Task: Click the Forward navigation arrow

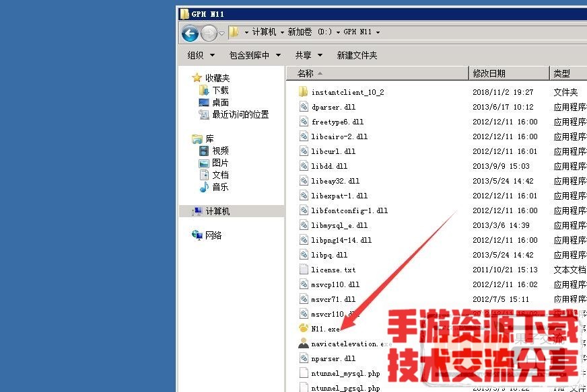Action: [209, 34]
